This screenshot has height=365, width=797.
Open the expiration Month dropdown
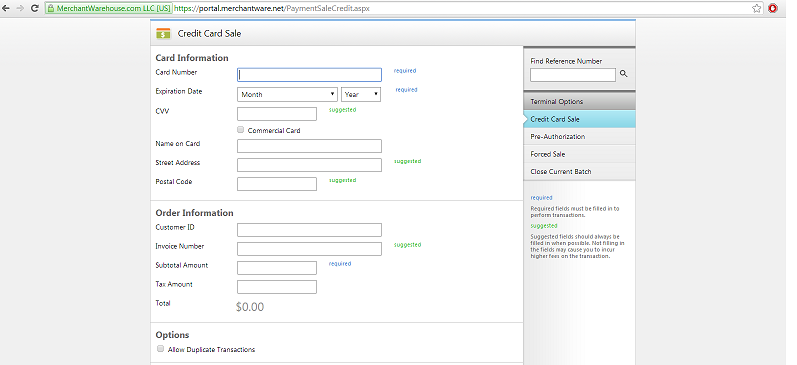click(287, 95)
